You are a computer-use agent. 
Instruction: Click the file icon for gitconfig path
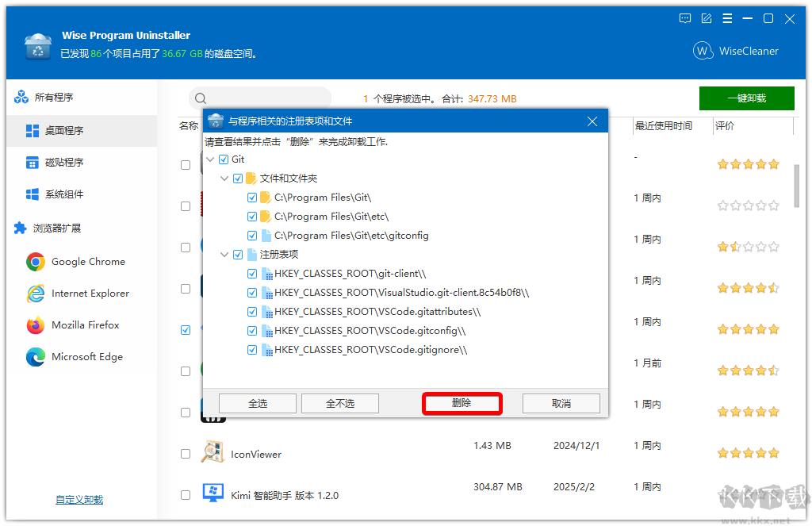266,236
